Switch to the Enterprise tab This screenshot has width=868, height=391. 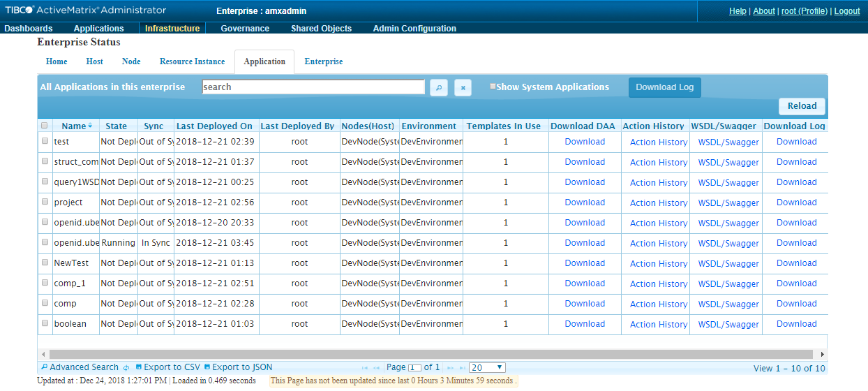coord(324,61)
